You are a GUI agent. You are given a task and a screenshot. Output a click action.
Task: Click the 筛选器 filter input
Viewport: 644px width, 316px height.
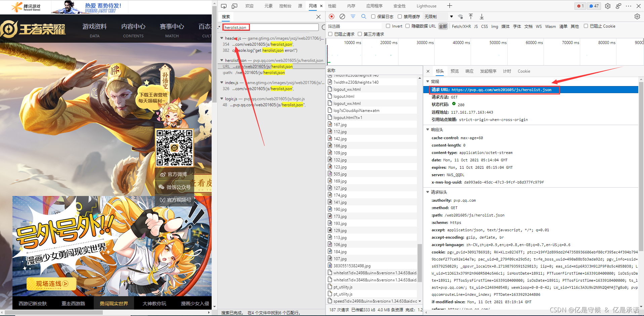pyautogui.click(x=354, y=26)
